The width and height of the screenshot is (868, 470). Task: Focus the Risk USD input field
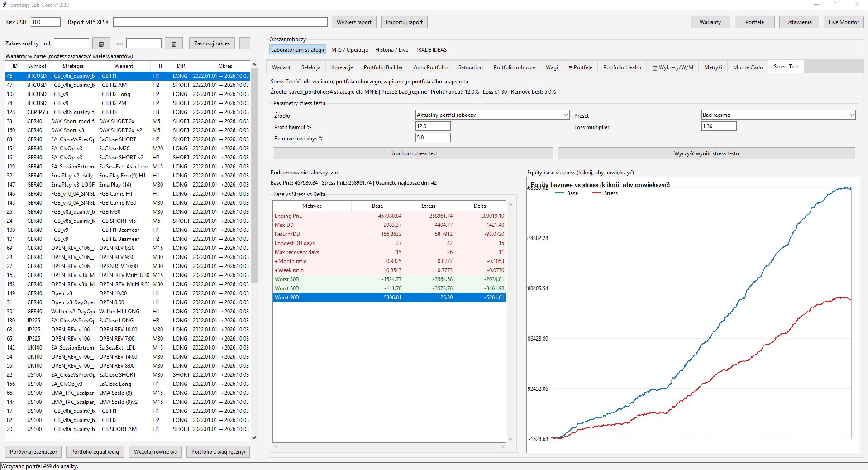pyautogui.click(x=46, y=22)
